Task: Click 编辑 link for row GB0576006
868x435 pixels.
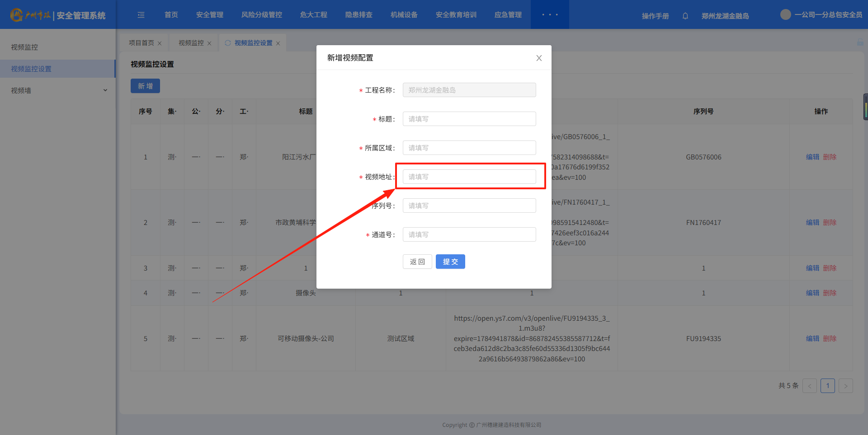Action: tap(812, 157)
